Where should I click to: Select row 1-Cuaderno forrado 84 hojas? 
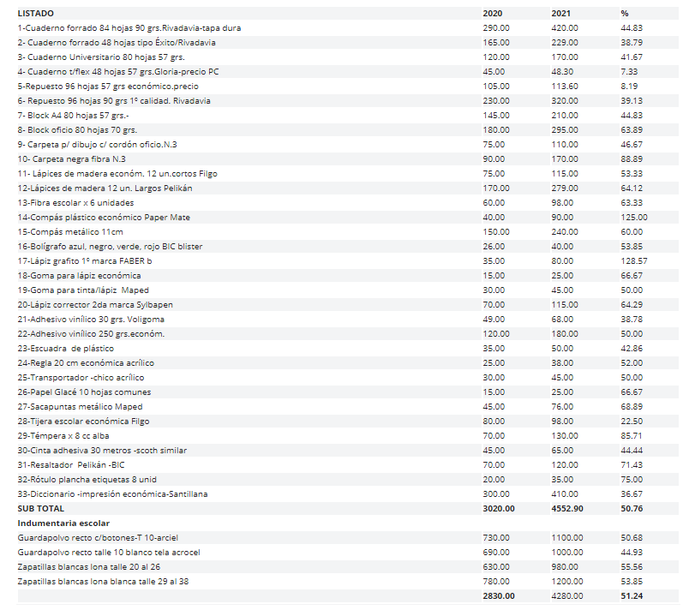click(348, 28)
